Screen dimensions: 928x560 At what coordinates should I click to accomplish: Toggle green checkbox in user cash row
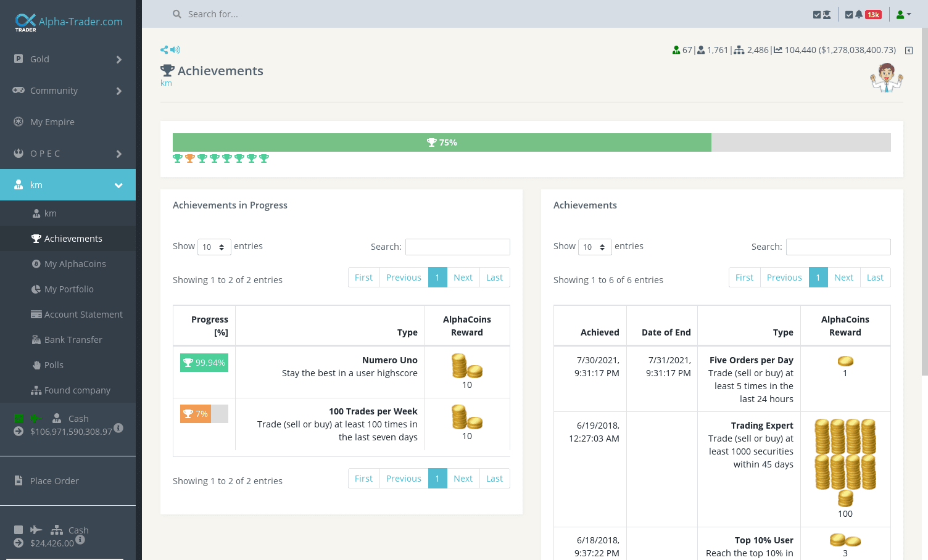click(19, 418)
